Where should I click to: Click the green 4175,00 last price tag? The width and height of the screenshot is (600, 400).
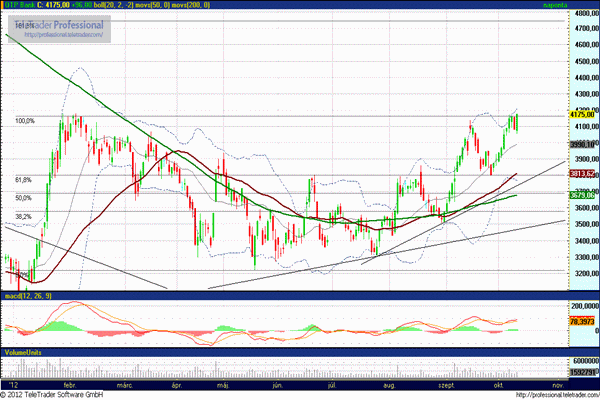[583, 115]
